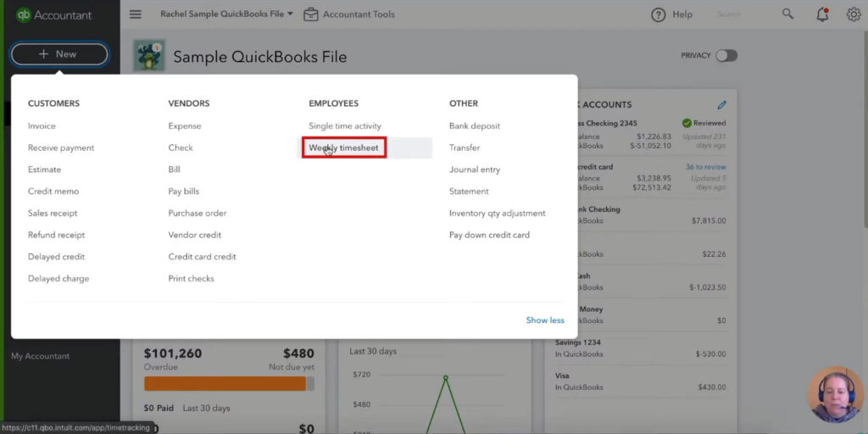Collapse the menu with Show less
The width and height of the screenshot is (868, 434).
(x=545, y=320)
